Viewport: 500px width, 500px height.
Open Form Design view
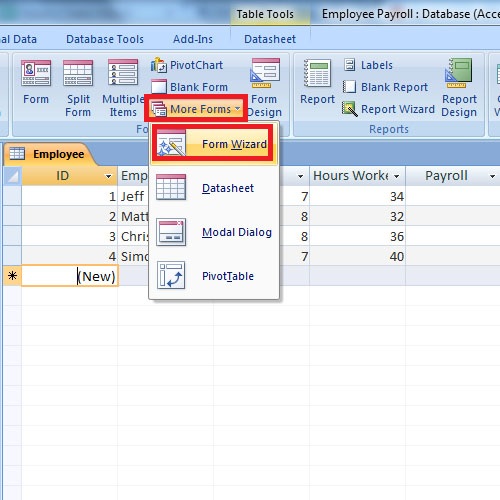click(265, 88)
